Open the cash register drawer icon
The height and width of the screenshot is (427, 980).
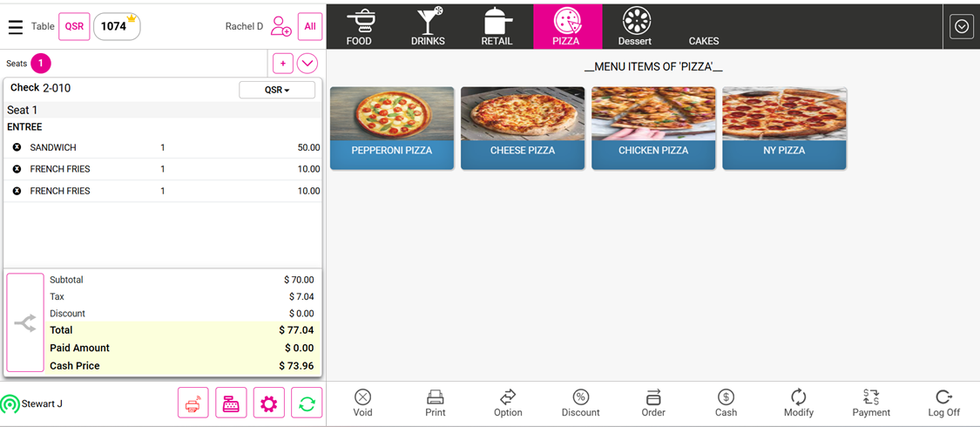[231, 403]
